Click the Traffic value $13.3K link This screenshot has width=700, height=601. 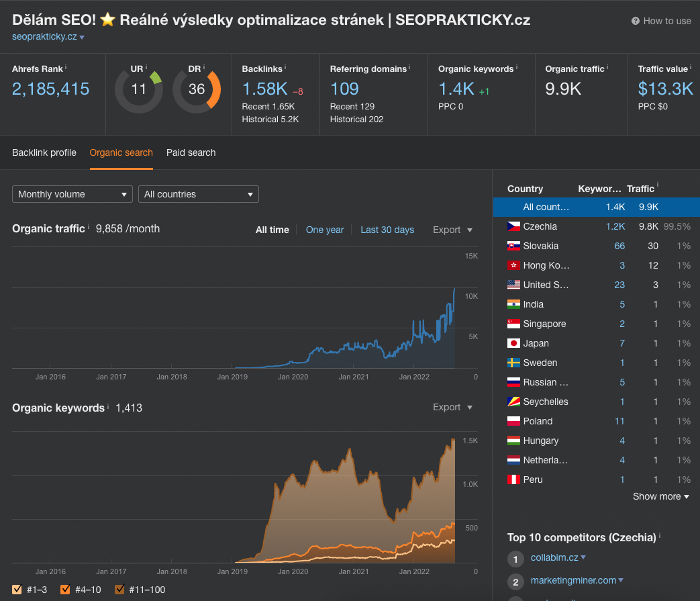665,89
